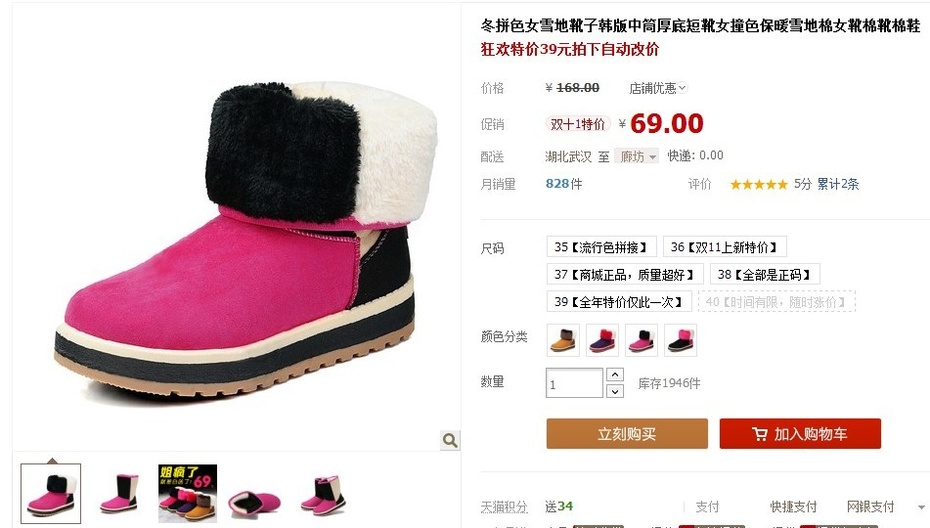Choose the purple boot color option
This screenshot has height=528, width=930.
tap(602, 341)
